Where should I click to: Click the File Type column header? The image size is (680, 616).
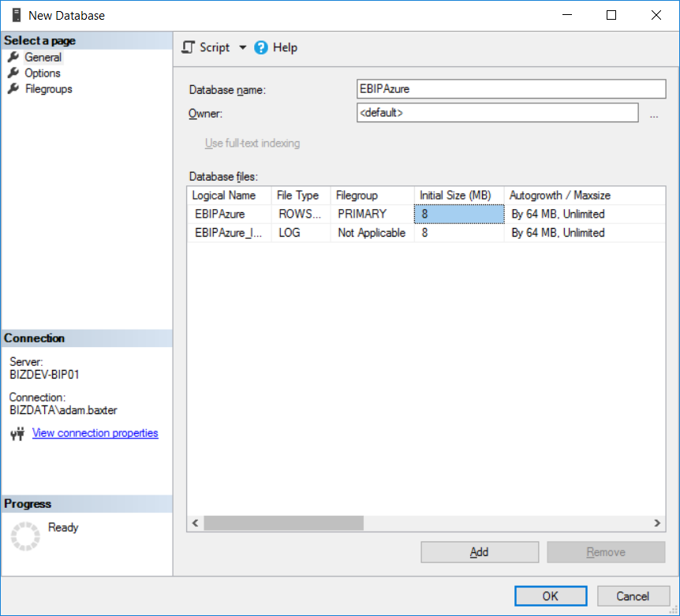(301, 196)
